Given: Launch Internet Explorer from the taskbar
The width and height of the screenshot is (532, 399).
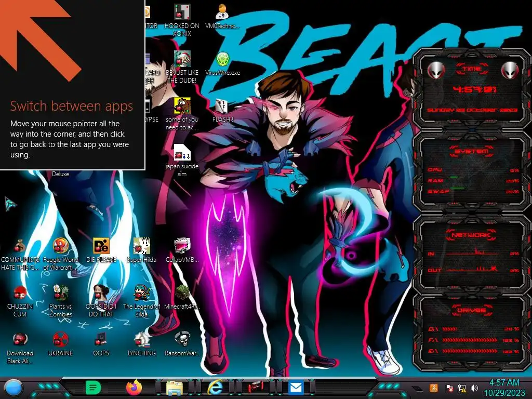Looking at the screenshot, I should tap(215, 388).
